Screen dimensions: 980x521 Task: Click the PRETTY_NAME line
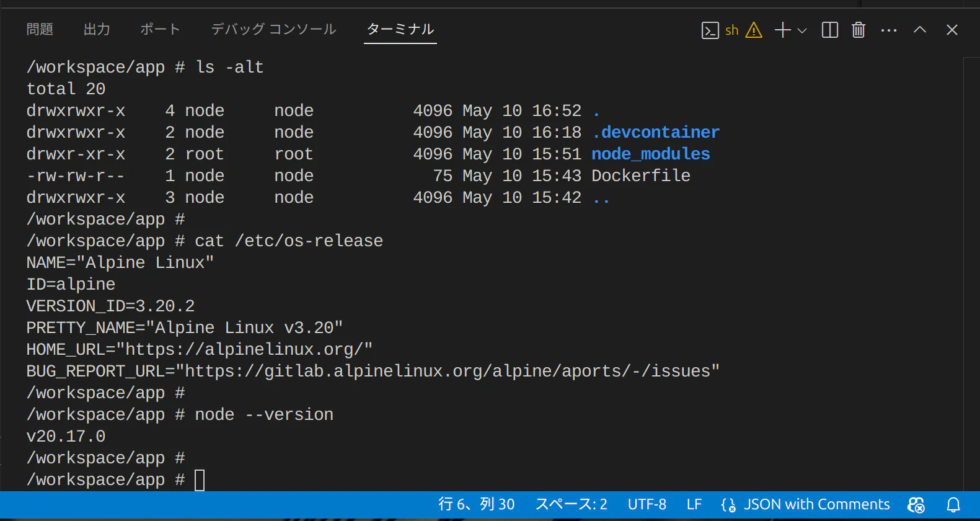point(185,327)
